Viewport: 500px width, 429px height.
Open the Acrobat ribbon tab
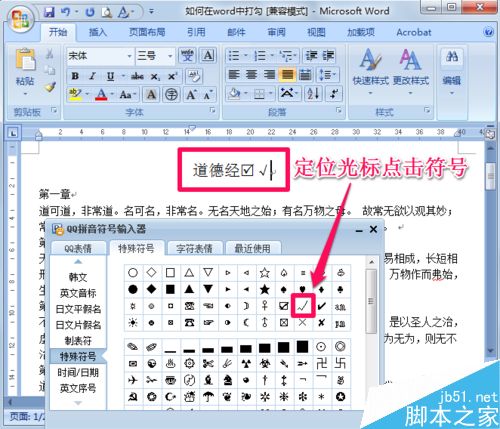pyautogui.click(x=414, y=32)
